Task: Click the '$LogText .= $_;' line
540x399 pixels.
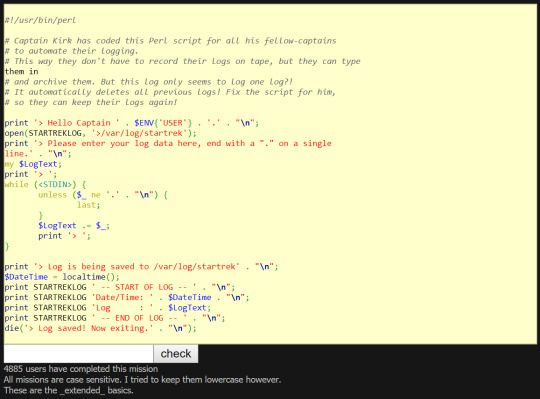Action: click(x=74, y=226)
